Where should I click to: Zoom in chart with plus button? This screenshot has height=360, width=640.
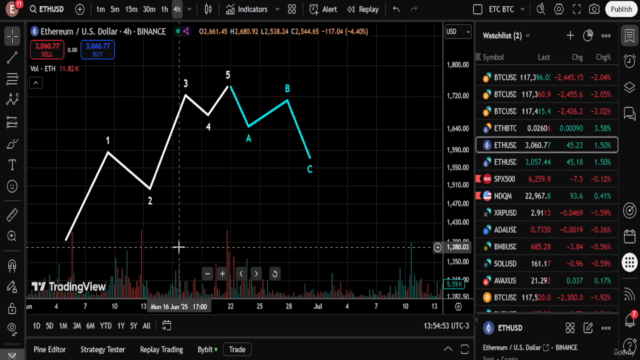pos(222,273)
